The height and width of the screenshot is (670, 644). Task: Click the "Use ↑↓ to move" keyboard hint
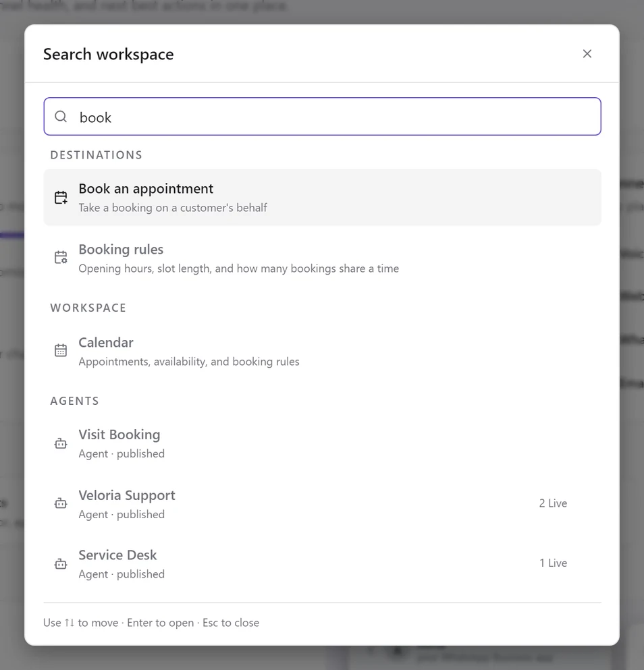(81, 623)
